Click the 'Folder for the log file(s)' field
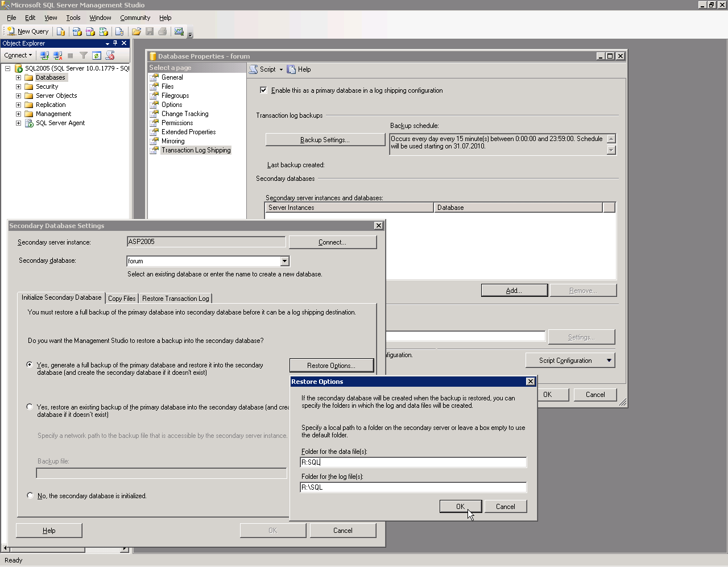The height and width of the screenshot is (567, 728). [x=413, y=487]
